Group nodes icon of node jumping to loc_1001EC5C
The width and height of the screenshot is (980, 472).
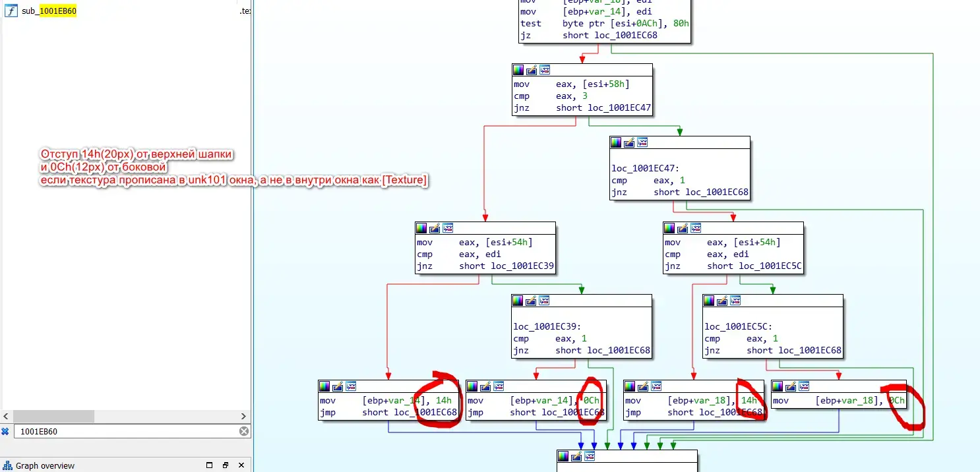[x=696, y=228]
